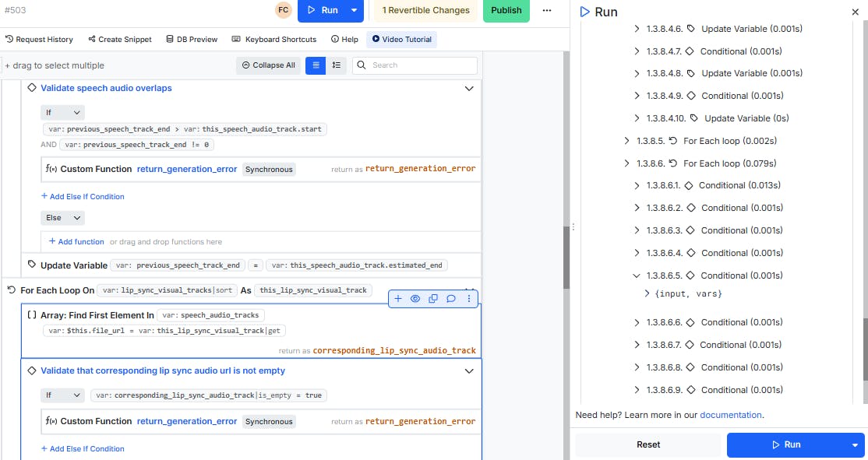Switch to detailed list view toggle

pos(336,65)
